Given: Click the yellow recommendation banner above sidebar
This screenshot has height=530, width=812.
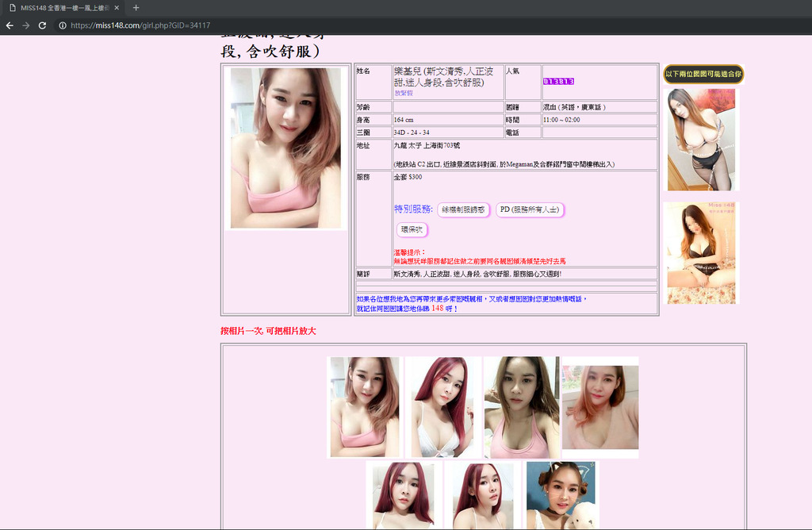Looking at the screenshot, I should pos(703,74).
